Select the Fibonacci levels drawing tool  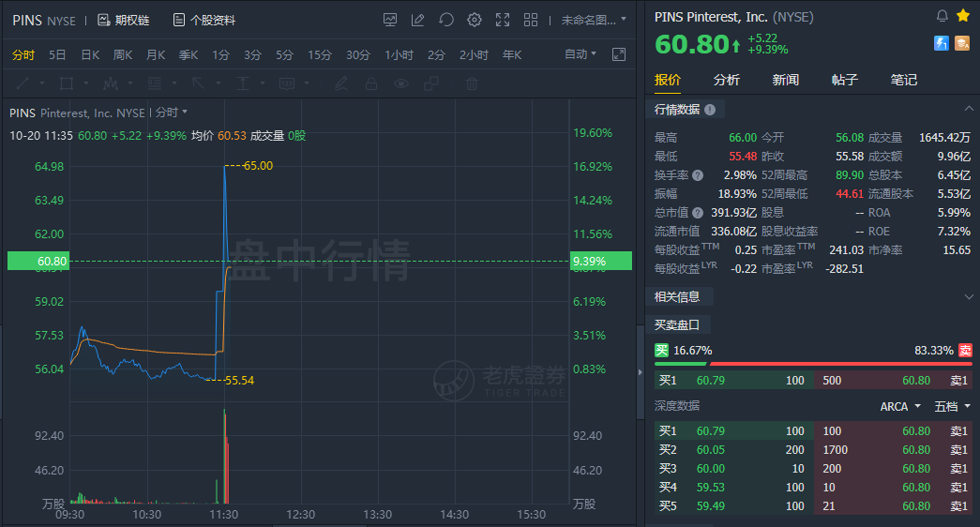pos(155,83)
